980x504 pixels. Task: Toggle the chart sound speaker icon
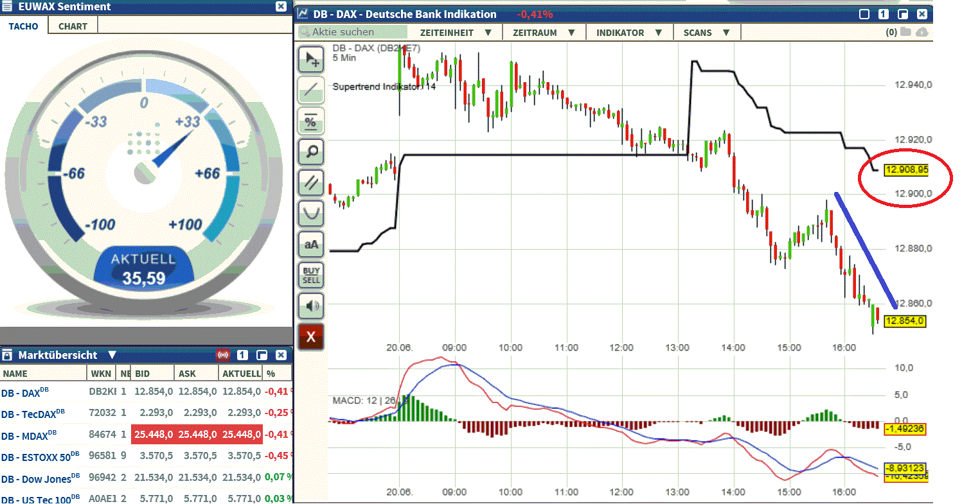click(x=311, y=306)
